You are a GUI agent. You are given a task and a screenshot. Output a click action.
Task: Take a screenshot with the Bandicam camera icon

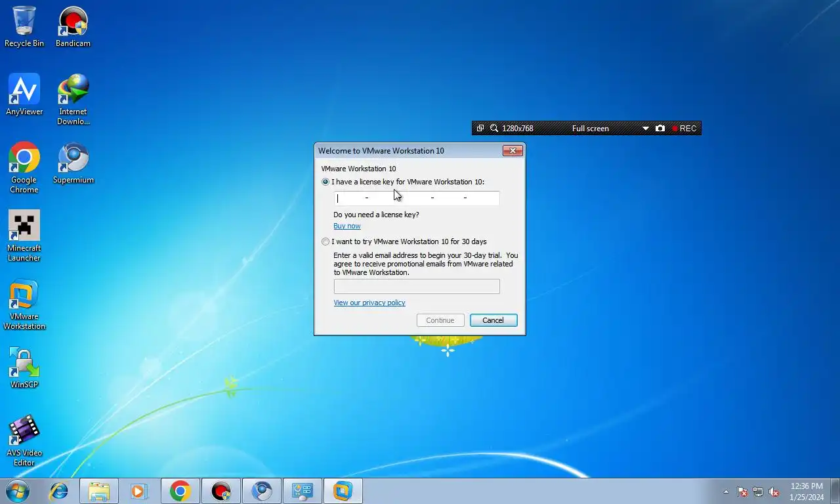click(660, 129)
